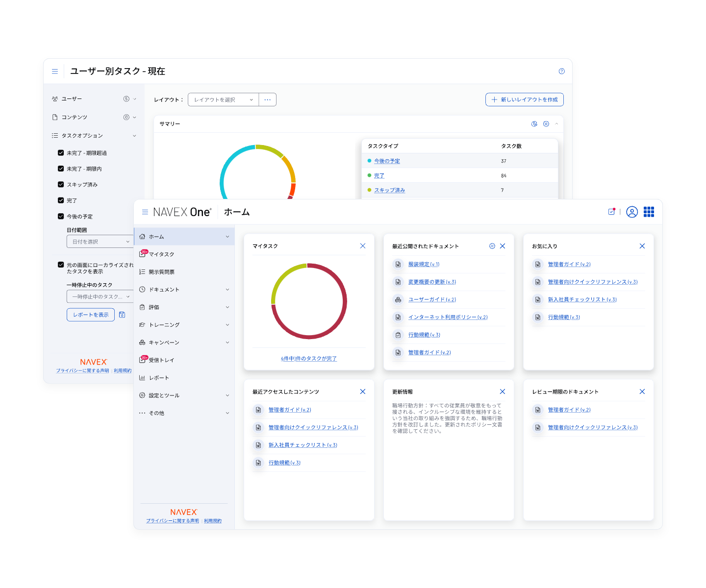Open the 一時停止中のタスク dropdown
This screenshot has width=706, height=588.
click(100, 296)
